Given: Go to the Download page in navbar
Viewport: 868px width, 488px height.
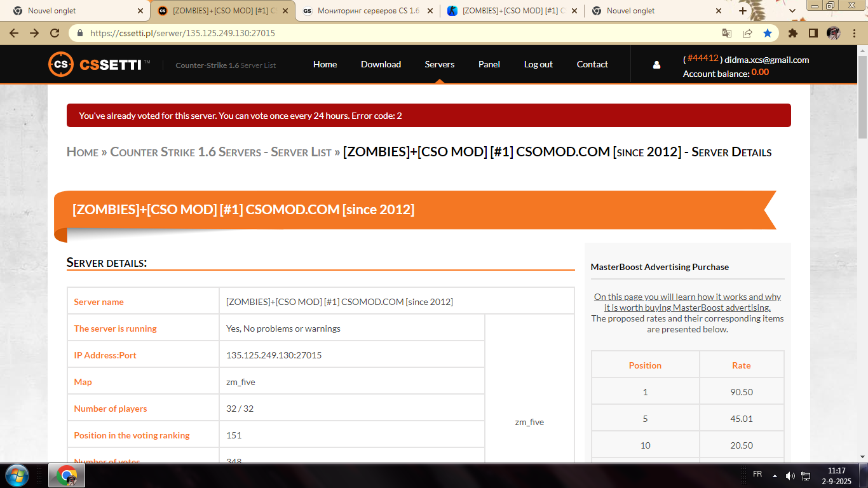Looking at the screenshot, I should tap(381, 64).
